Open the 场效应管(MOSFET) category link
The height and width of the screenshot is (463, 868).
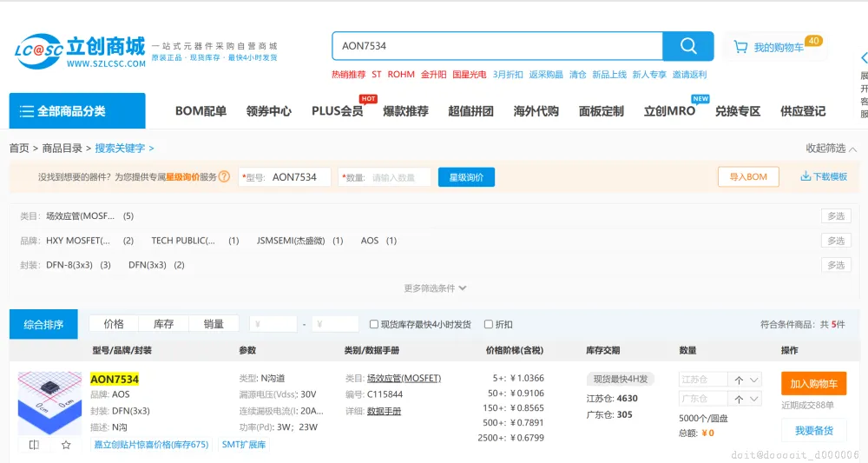(x=404, y=378)
